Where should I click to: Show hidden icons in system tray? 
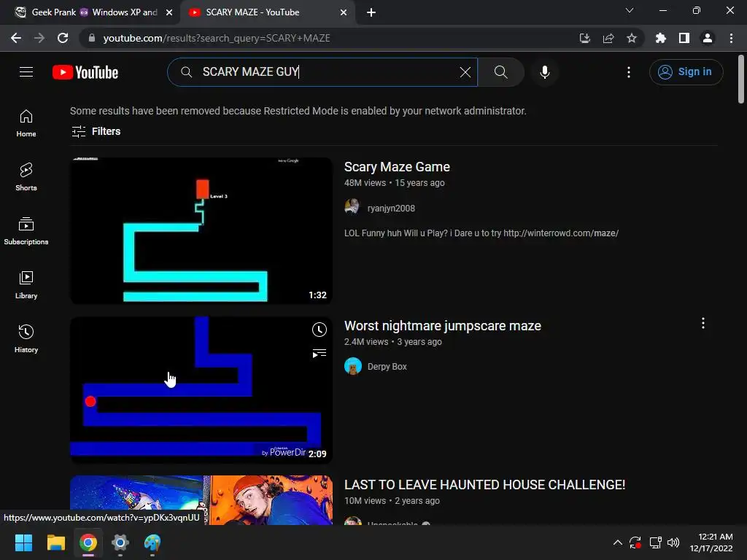tap(617, 542)
